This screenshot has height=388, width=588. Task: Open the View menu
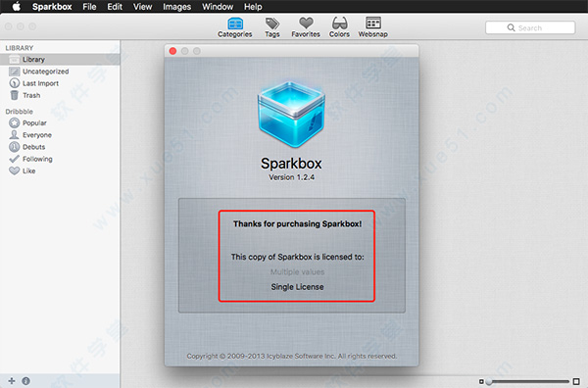tap(142, 7)
